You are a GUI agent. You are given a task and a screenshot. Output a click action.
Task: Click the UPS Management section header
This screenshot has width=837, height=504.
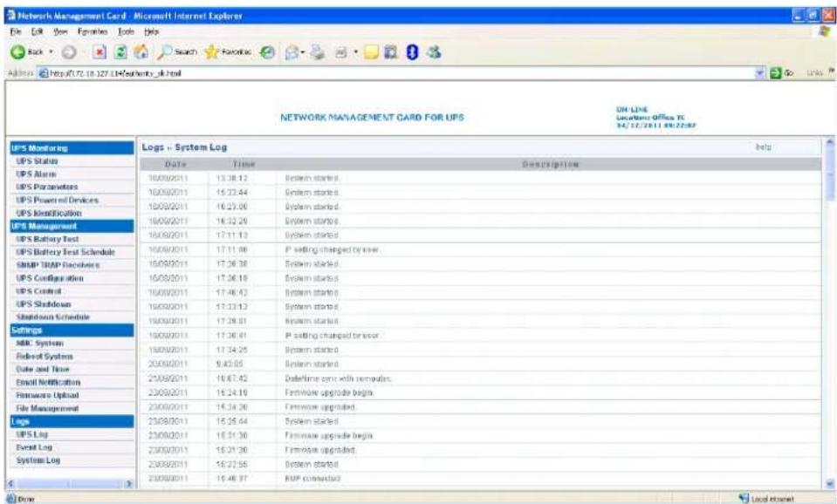pos(72,226)
